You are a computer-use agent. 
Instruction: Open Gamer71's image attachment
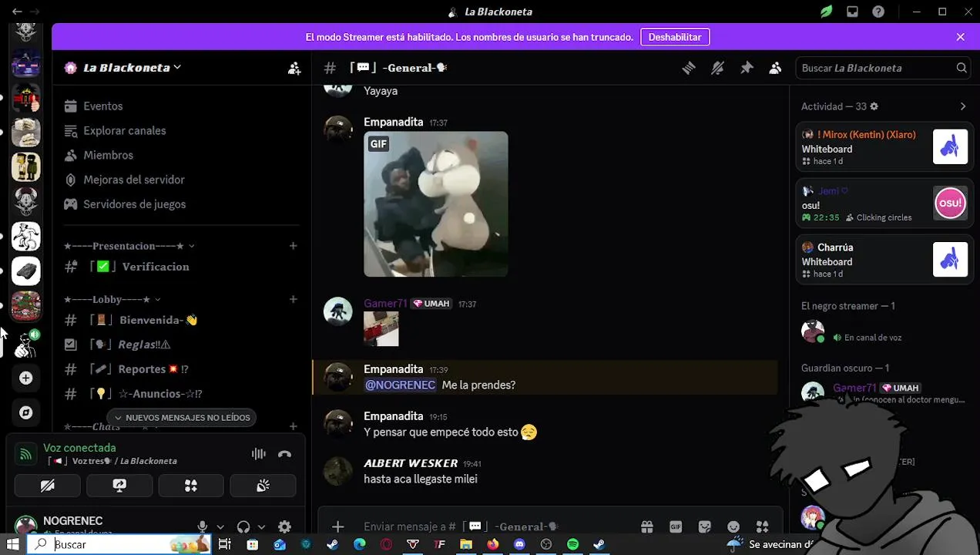tap(381, 329)
